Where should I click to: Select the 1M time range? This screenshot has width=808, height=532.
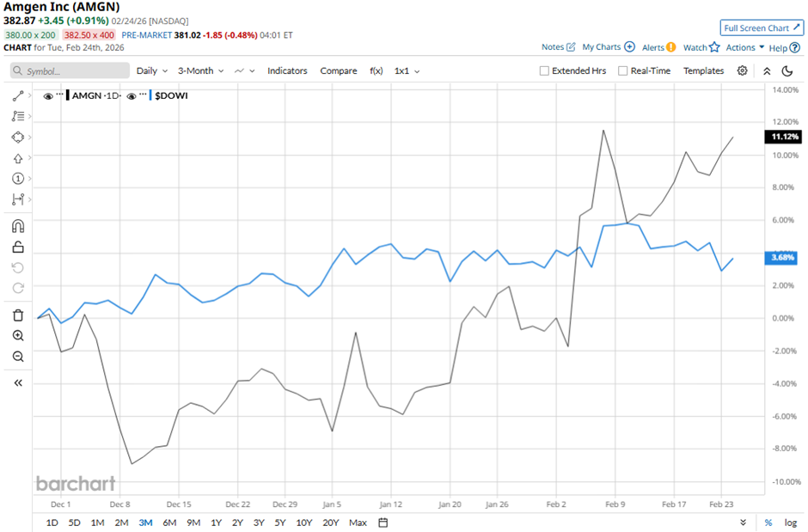click(x=97, y=523)
